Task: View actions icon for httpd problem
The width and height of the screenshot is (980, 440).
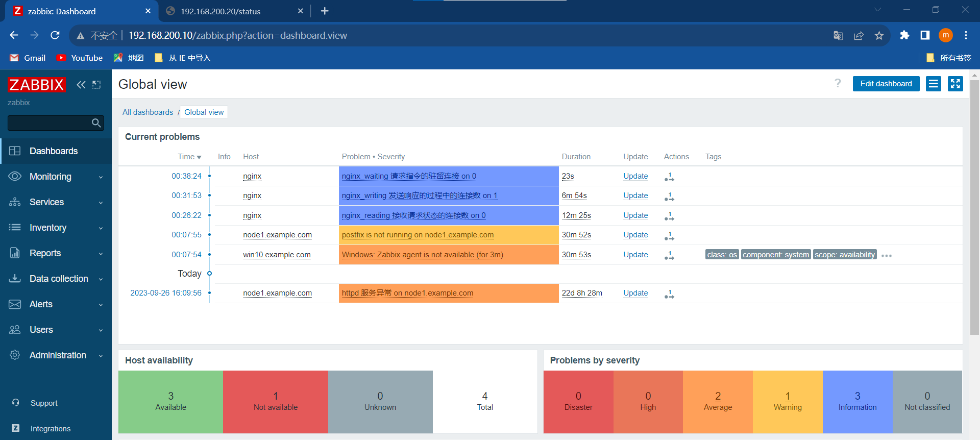Action: tap(669, 294)
